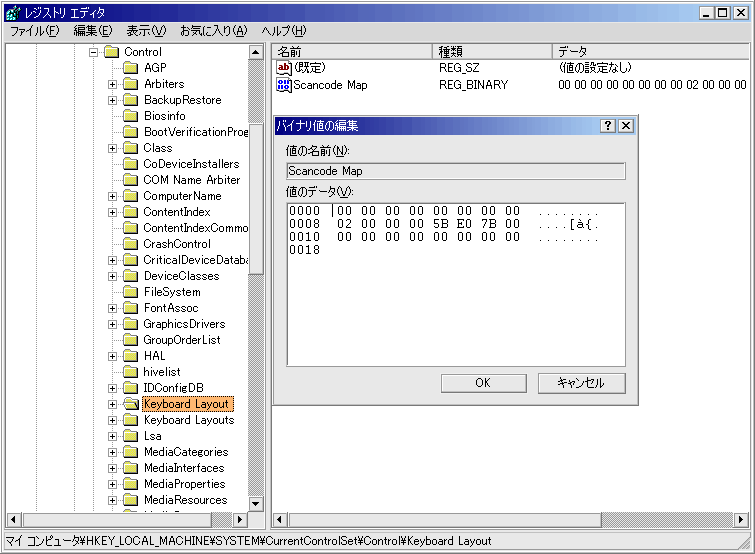Click the HAL folder icon
The image size is (755, 554).
click(130, 356)
